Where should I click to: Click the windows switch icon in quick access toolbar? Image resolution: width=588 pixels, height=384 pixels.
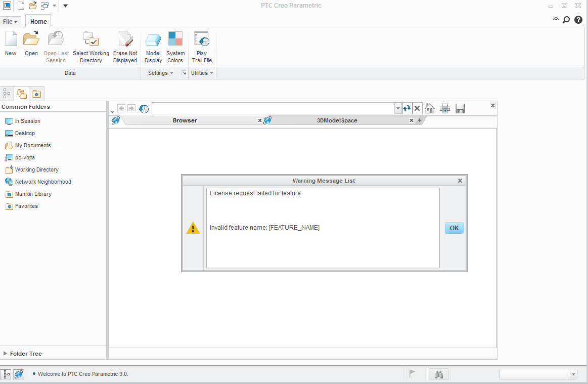pos(44,6)
